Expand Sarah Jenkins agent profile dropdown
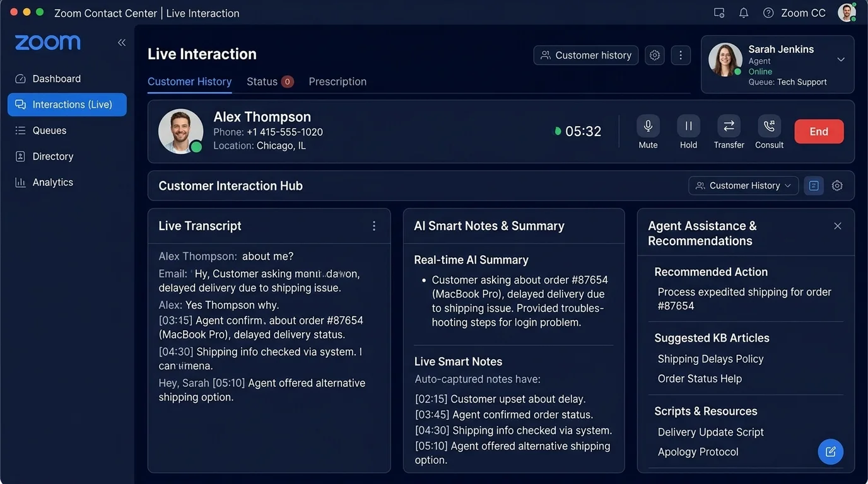This screenshot has height=484, width=868. click(841, 60)
